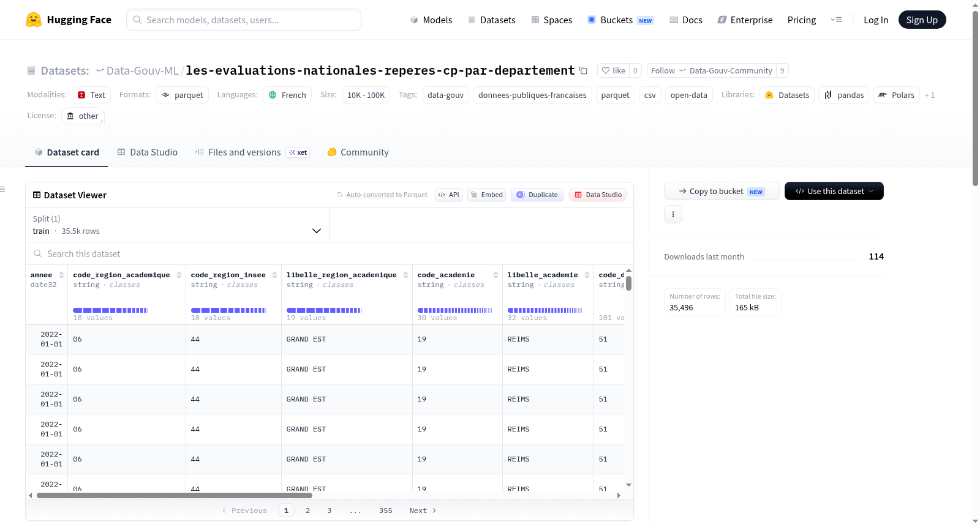Click sort icon on annee column
Screen dimensions: 980x527
click(61, 275)
